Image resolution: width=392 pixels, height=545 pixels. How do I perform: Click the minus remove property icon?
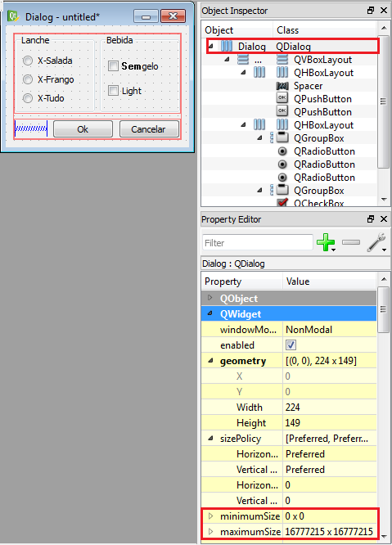click(x=350, y=242)
